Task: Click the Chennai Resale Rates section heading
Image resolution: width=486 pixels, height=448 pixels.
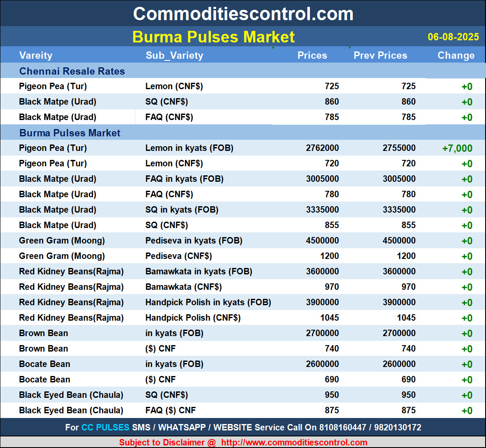Action: (72, 71)
